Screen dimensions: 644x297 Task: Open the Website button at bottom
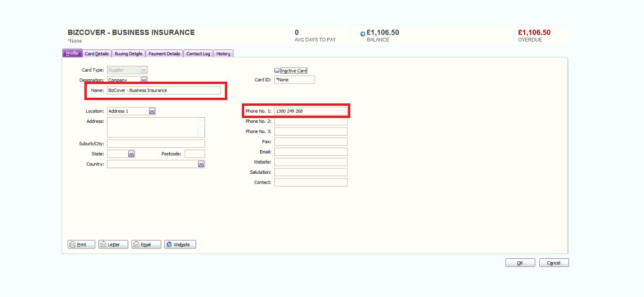(x=180, y=245)
